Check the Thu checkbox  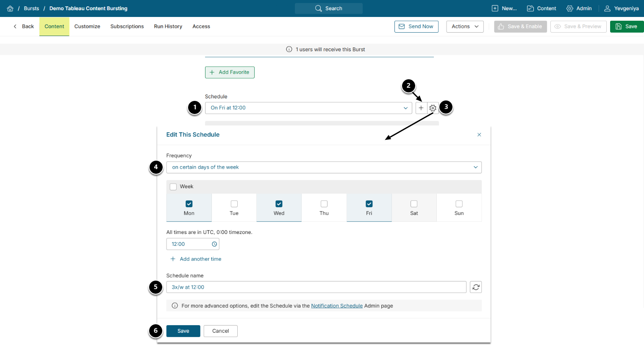[324, 204]
